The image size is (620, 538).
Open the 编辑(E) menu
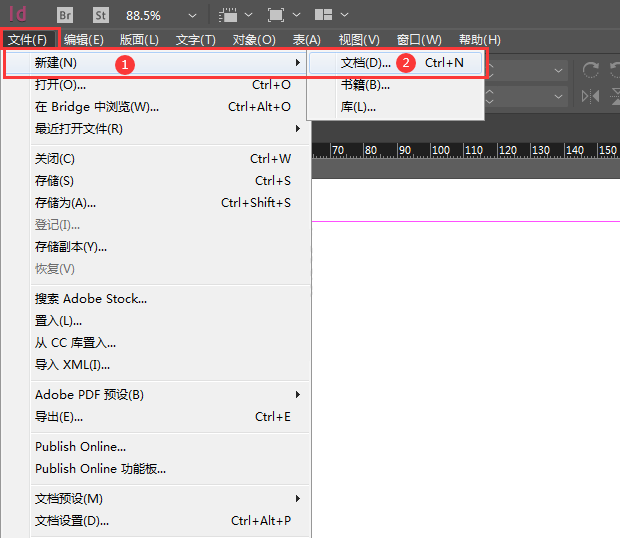coord(84,40)
